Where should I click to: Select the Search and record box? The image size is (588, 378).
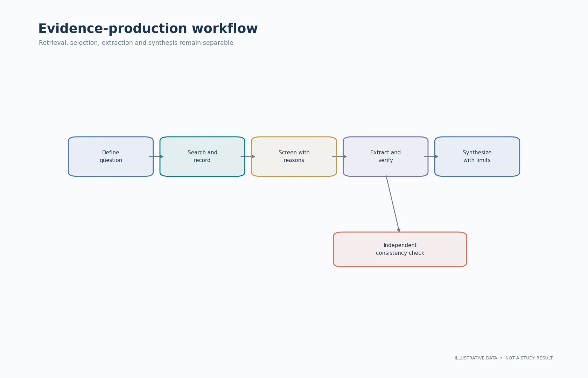coord(202,156)
